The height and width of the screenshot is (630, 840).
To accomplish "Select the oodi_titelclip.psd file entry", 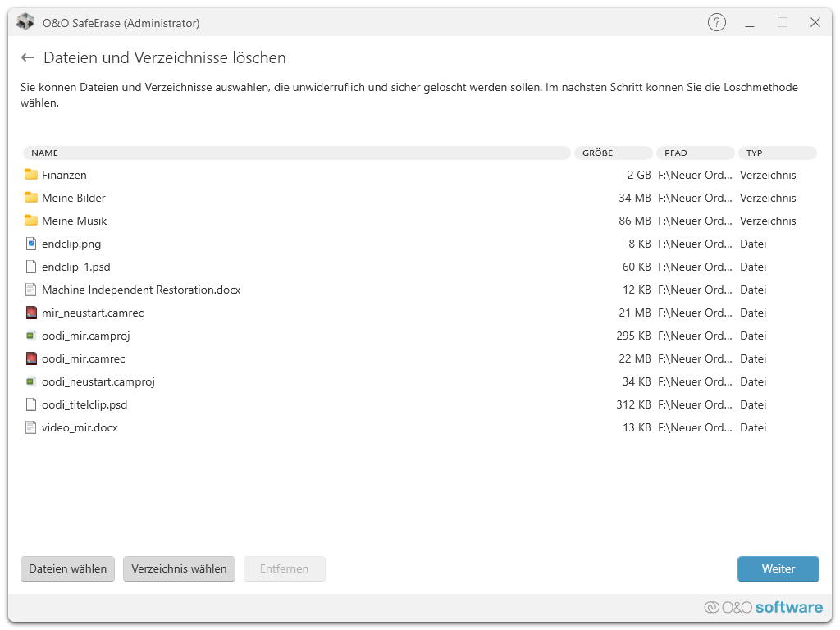I will click(84, 404).
